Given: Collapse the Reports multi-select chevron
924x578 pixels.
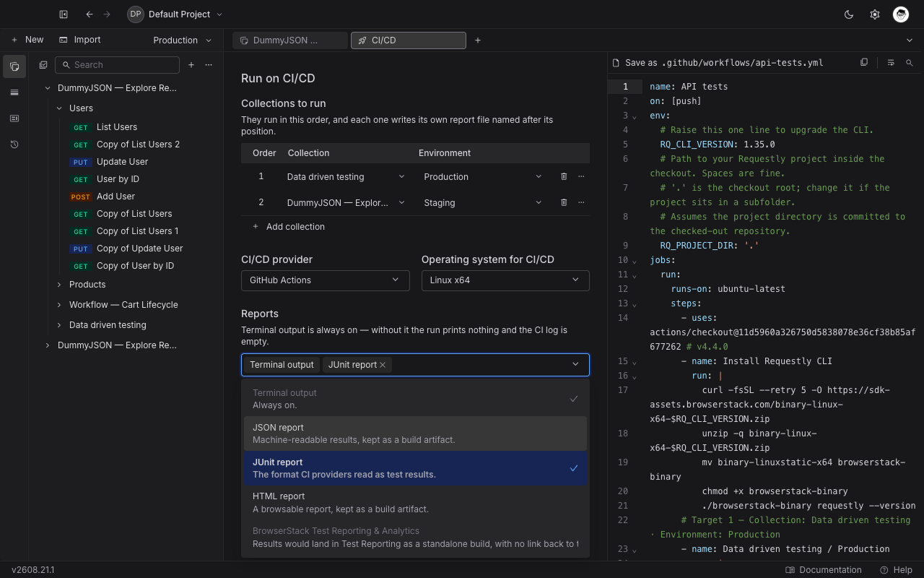Looking at the screenshot, I should [575, 365].
